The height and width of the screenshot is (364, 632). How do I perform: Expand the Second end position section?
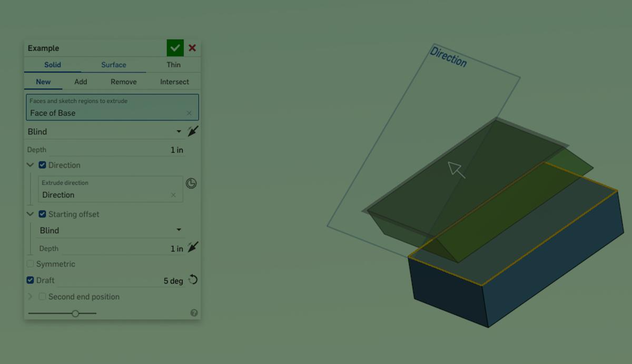(30, 296)
